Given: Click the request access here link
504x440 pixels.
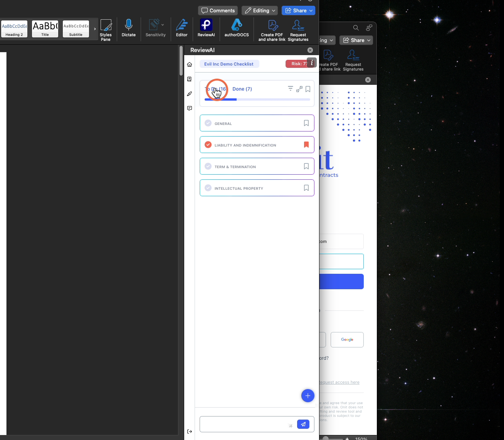Looking at the screenshot, I should 339,382.
